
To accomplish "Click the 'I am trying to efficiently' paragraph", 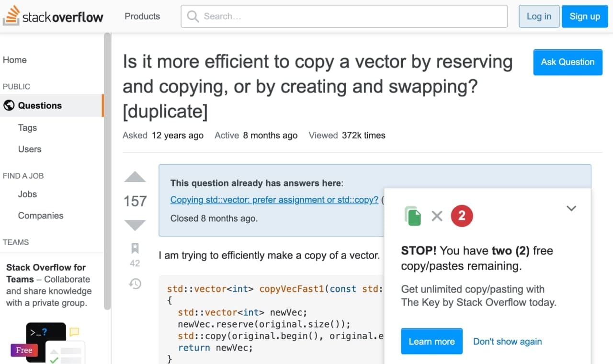I will pyautogui.click(x=269, y=255).
